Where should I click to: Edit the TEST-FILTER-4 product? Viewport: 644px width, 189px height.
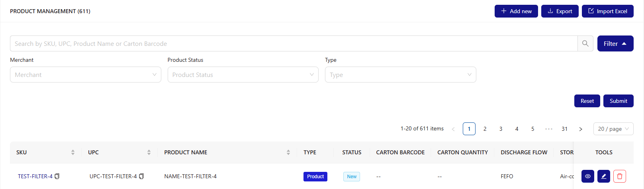(604, 176)
